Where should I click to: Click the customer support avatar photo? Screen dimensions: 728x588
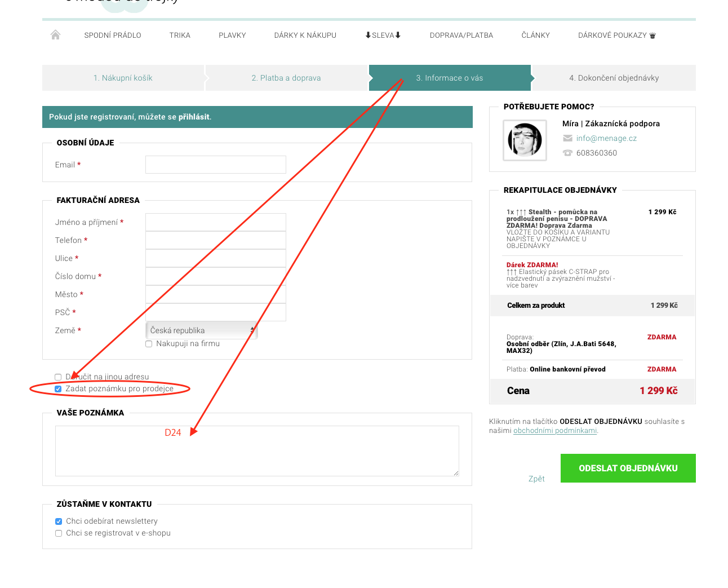[525, 140]
